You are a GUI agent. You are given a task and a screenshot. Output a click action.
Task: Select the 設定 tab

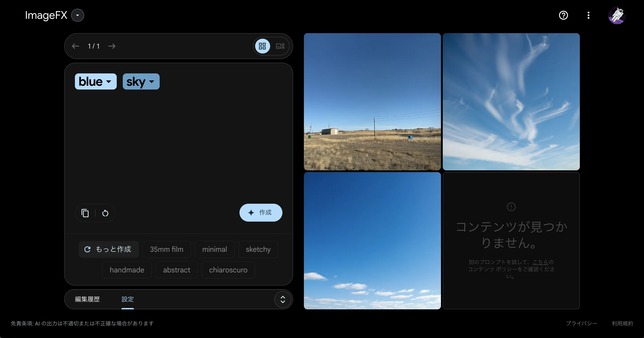127,299
